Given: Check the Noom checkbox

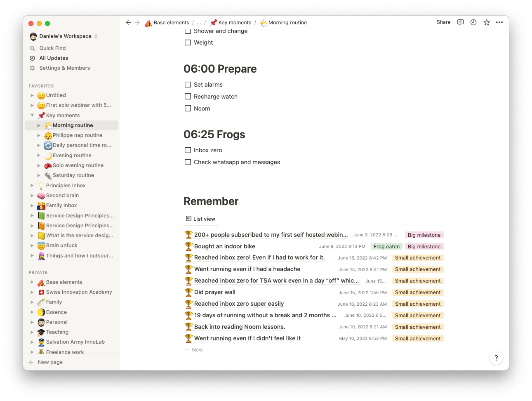Looking at the screenshot, I should (x=188, y=109).
